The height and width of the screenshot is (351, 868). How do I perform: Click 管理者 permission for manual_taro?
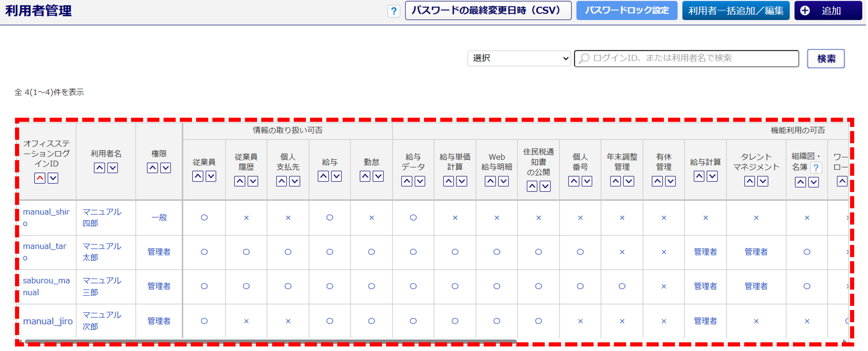(x=159, y=252)
